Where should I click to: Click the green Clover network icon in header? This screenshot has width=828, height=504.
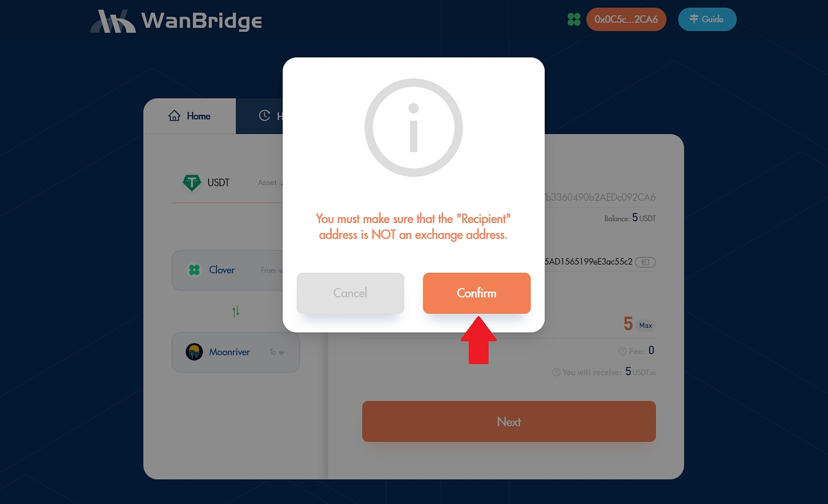point(573,20)
